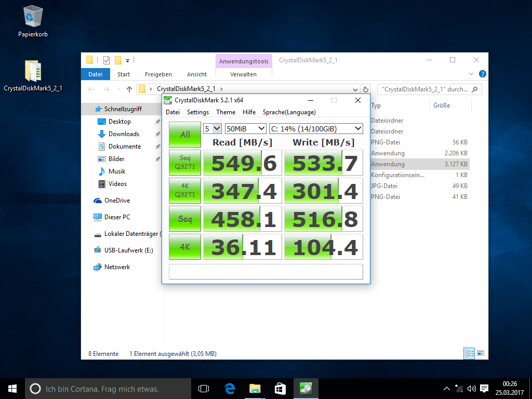Select the CrystalDiskMark taskbar icon
Screen dimensions: 532x399
click(x=305, y=389)
